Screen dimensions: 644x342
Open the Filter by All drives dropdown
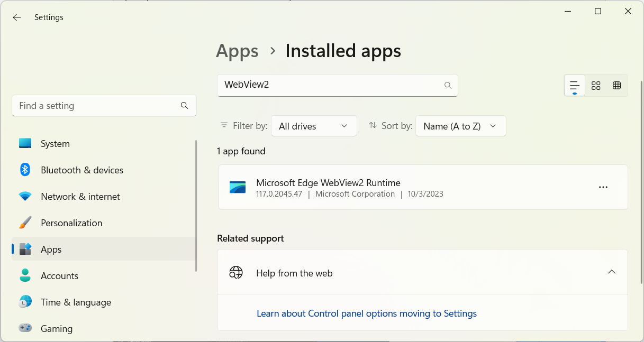click(314, 126)
